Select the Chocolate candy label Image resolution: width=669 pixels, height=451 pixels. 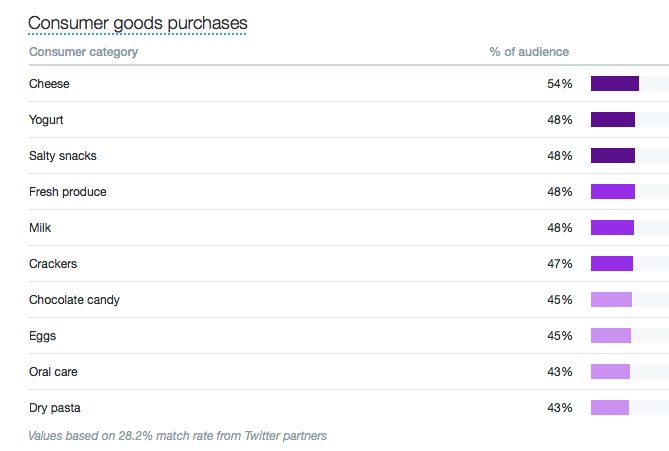click(75, 300)
